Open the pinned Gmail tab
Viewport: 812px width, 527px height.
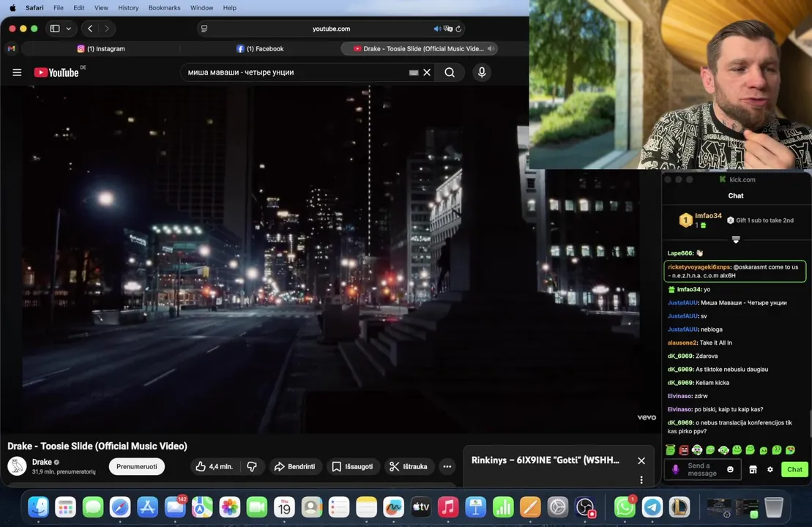point(12,48)
